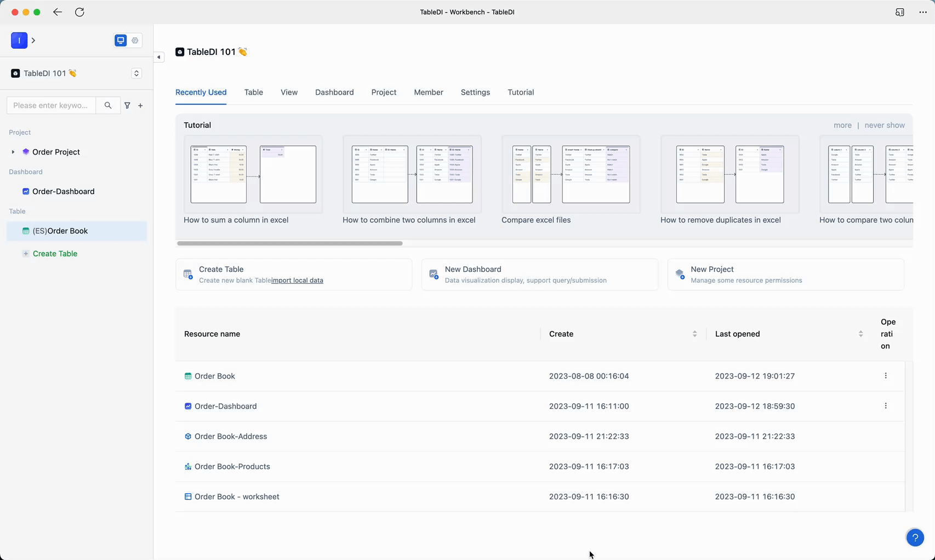The image size is (935, 560).
Task: Click the sidebar keyword search field
Action: 51,105
